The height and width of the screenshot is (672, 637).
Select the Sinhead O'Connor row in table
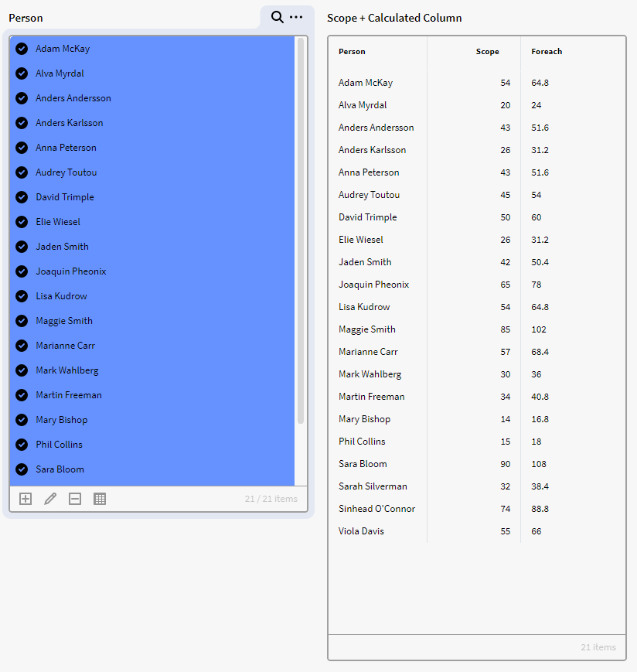tap(376, 509)
